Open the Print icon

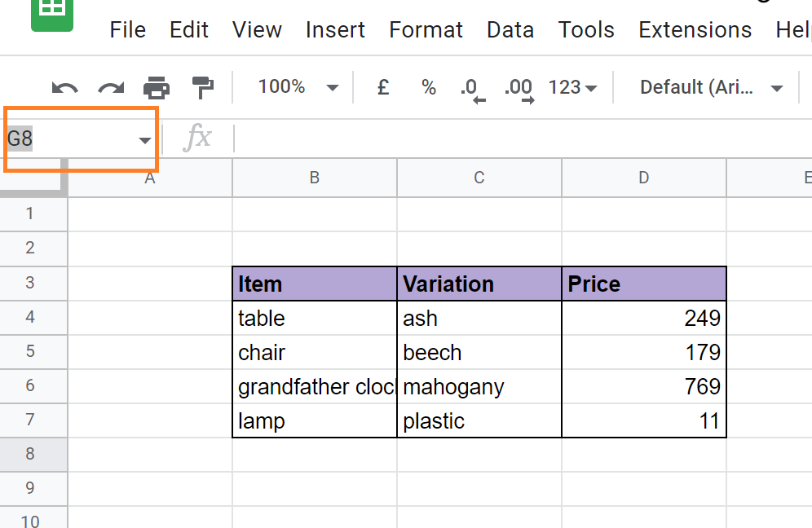coord(156,87)
